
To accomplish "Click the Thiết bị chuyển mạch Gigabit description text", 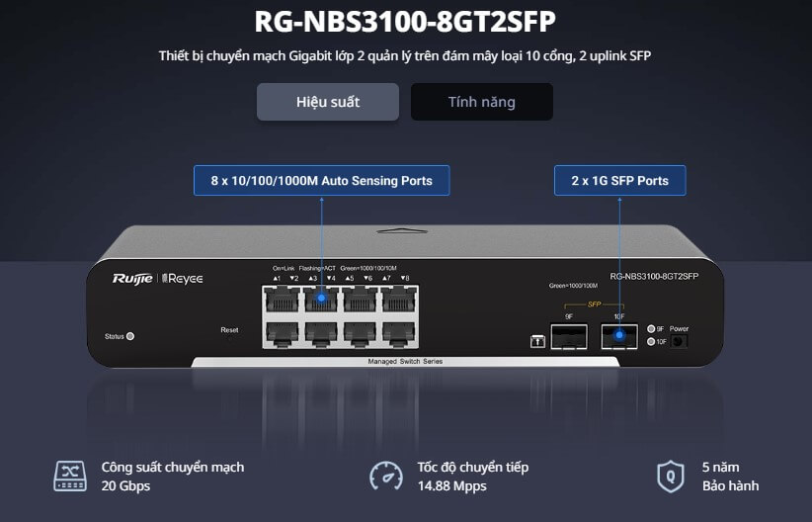I will pos(405,56).
